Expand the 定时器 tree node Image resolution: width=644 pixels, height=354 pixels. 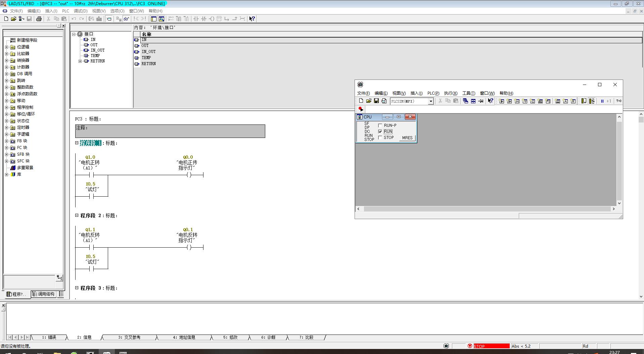(6, 128)
